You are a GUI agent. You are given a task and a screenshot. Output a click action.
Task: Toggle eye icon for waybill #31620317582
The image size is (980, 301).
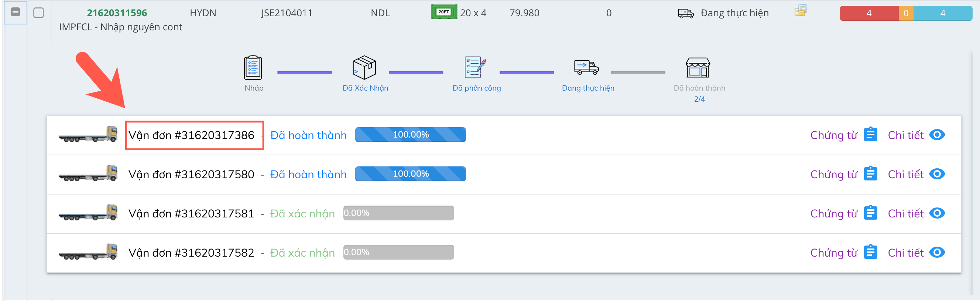[937, 253]
